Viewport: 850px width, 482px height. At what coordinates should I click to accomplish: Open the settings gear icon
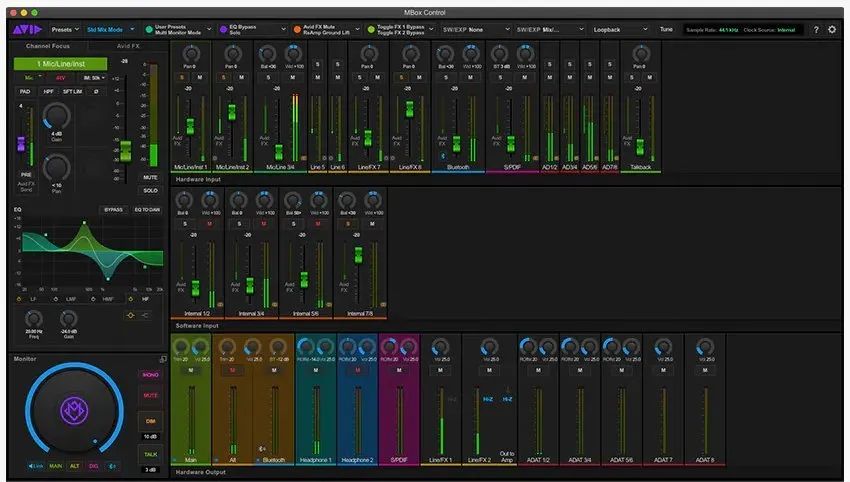(832, 30)
